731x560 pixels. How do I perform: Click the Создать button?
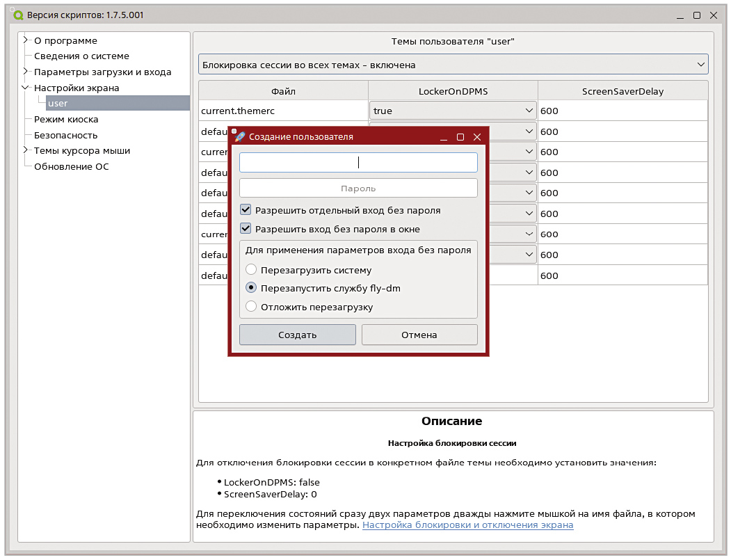point(298,335)
